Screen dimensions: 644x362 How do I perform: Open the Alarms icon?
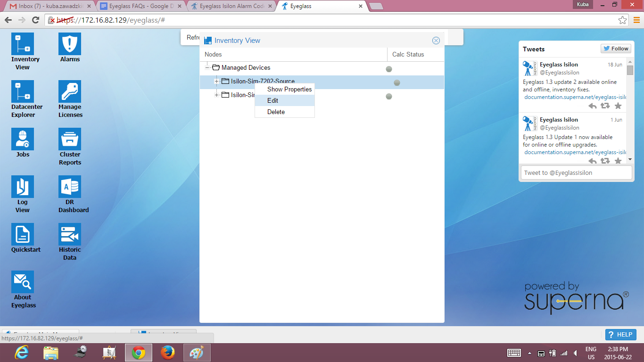click(70, 44)
